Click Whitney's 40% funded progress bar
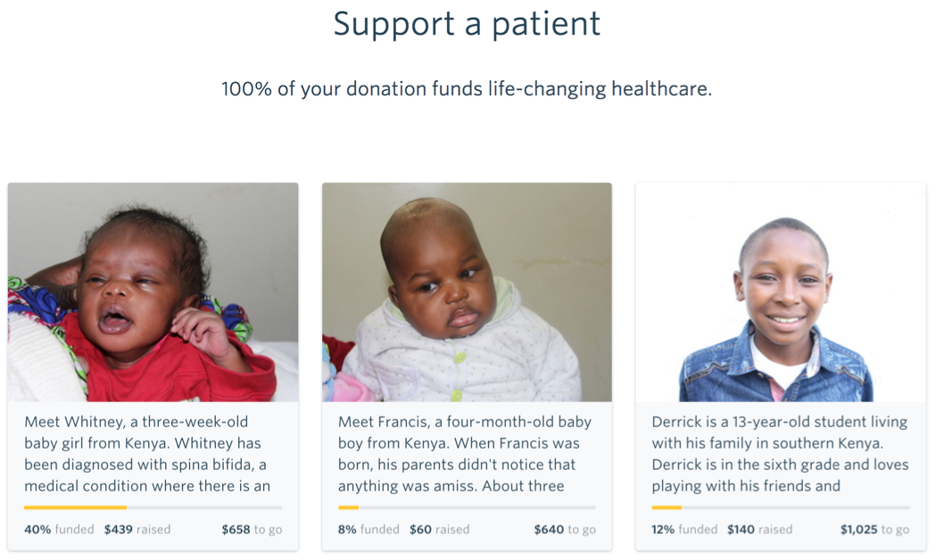Image resolution: width=936 pixels, height=560 pixels. coord(153,507)
